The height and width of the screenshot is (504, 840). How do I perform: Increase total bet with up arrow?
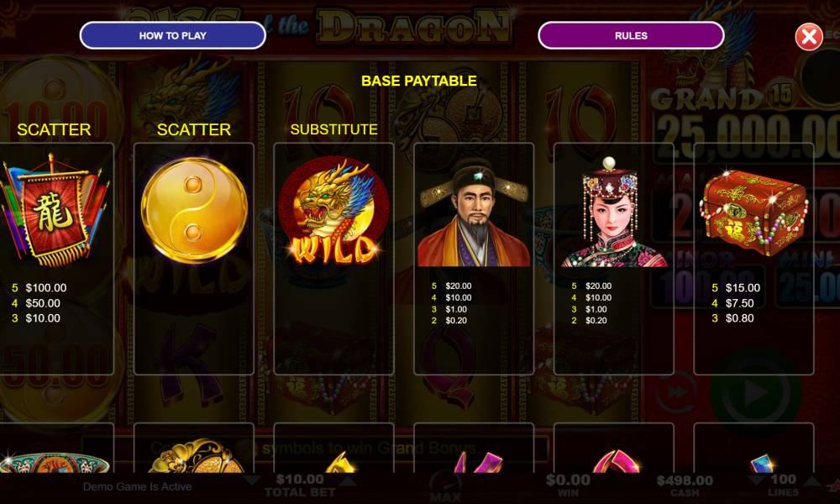click(347, 480)
